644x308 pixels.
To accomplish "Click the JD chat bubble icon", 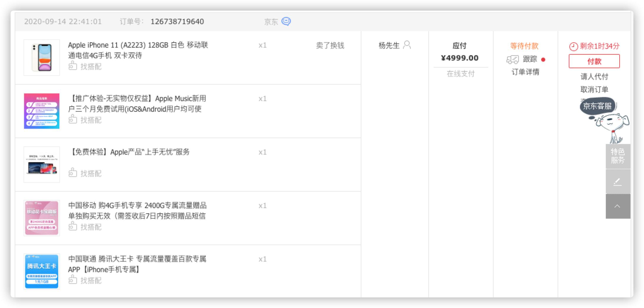I will click(286, 21).
